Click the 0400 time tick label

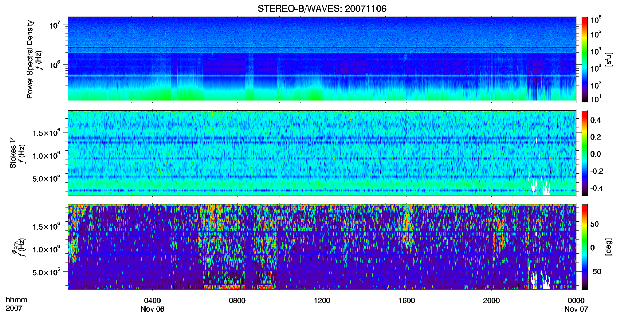coord(152,300)
